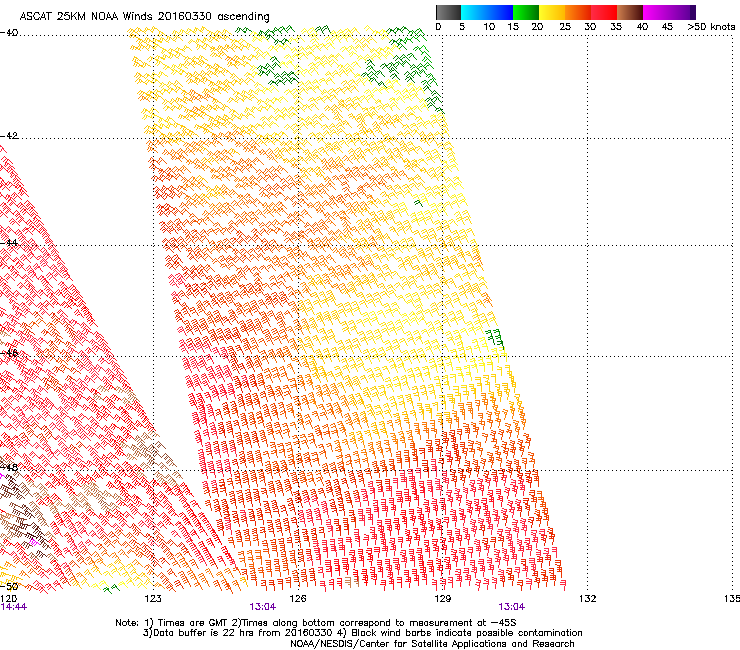Click the -40 latitude axis label

(x=9, y=33)
